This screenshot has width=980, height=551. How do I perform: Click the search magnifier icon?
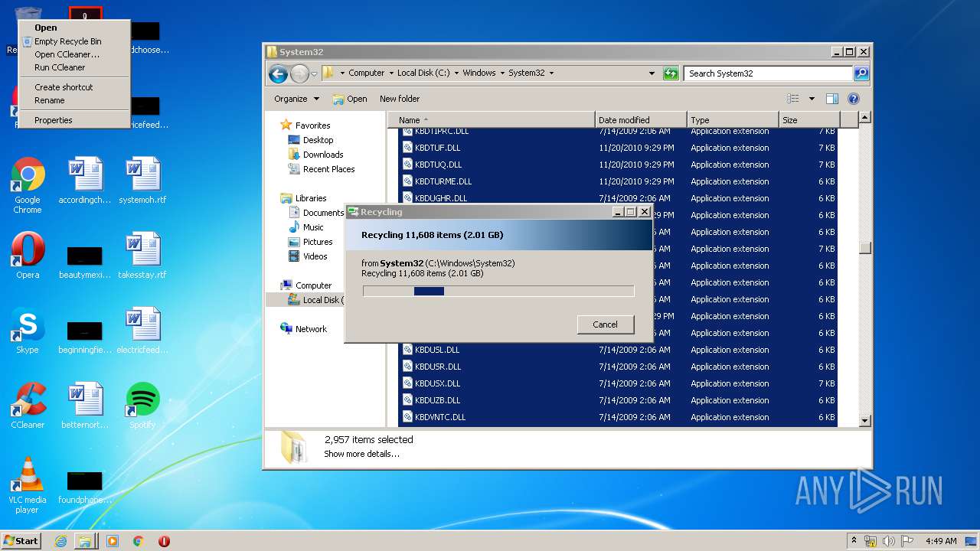[x=861, y=73]
